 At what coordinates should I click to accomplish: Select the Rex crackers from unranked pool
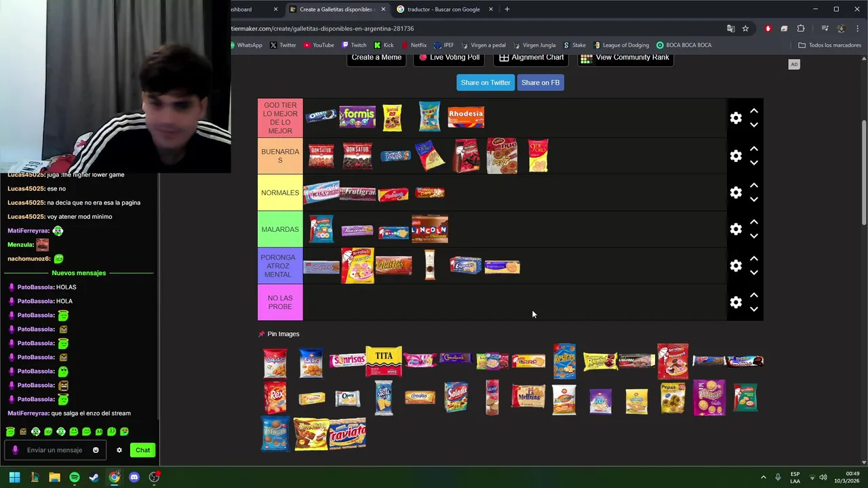pyautogui.click(x=275, y=397)
